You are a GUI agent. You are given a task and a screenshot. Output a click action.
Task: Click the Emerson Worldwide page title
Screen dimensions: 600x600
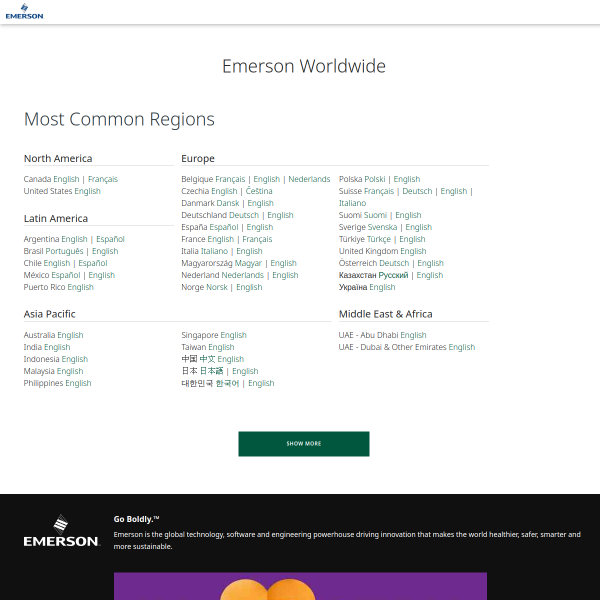[304, 66]
